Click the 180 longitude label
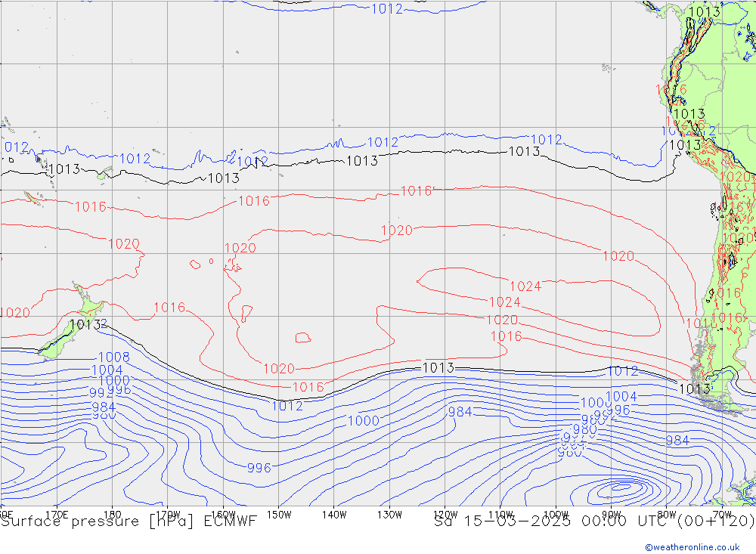Screen dimensions: 756x554 point(113,515)
